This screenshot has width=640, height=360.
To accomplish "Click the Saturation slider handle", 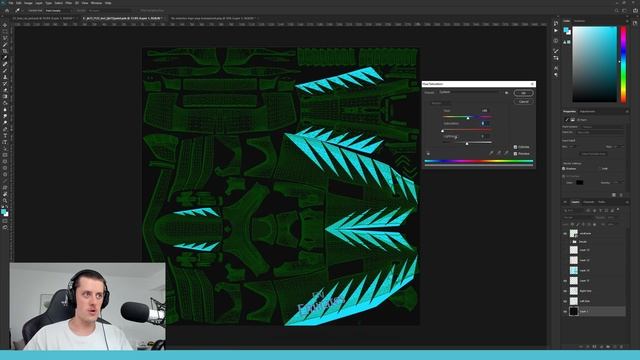I will tap(442, 131).
